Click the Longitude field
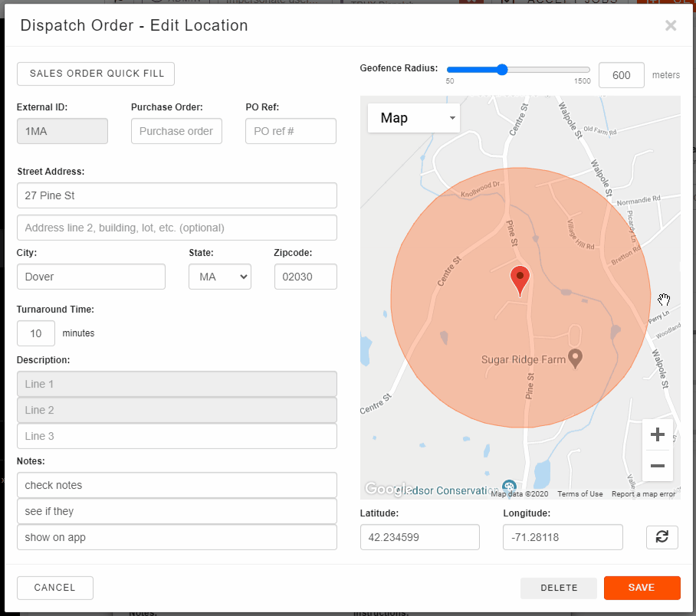 point(563,537)
